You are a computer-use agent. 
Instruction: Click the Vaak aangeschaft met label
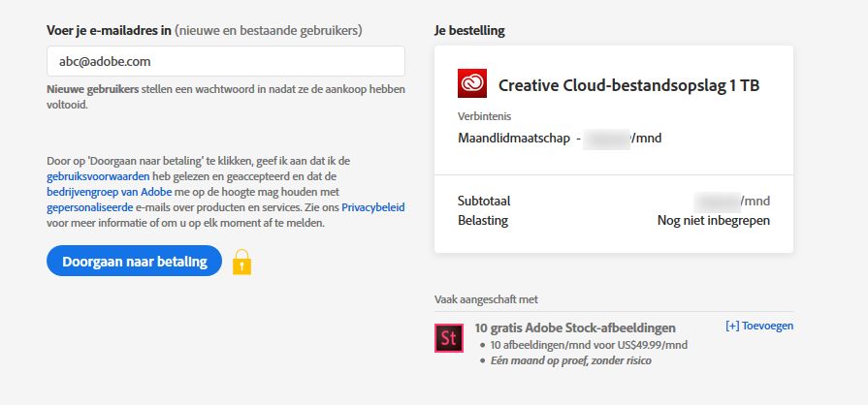coord(486,299)
